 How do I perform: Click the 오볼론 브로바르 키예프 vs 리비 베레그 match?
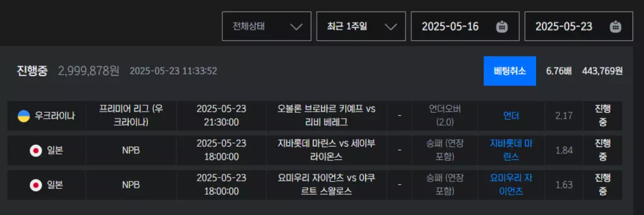tap(327, 116)
